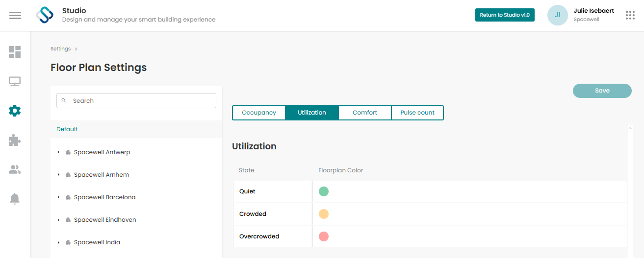Switch to the Comfort tab
Image resolution: width=644 pixels, height=258 pixels.
[x=365, y=113]
